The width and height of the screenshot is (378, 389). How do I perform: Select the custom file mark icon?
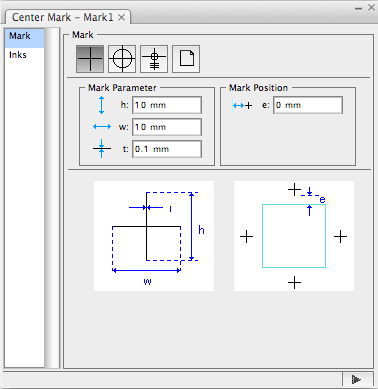(186, 59)
